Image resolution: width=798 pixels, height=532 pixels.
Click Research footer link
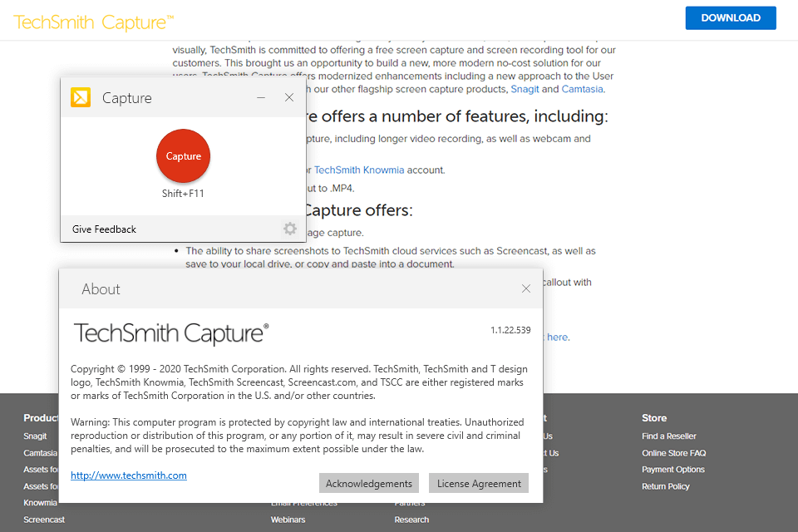coord(411,520)
